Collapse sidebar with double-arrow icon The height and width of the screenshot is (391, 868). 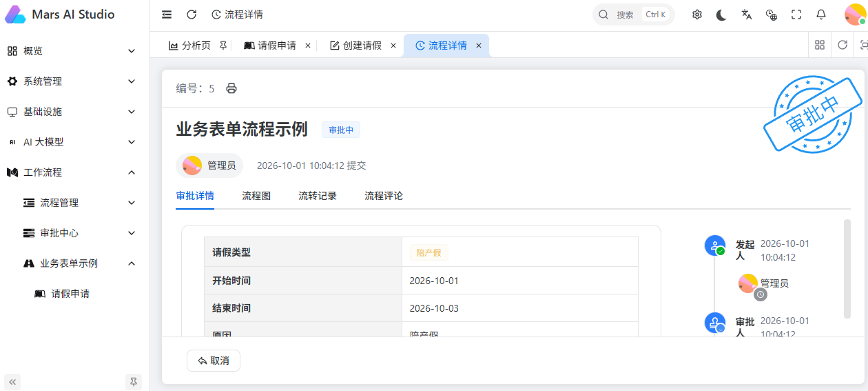pyautogui.click(x=12, y=381)
